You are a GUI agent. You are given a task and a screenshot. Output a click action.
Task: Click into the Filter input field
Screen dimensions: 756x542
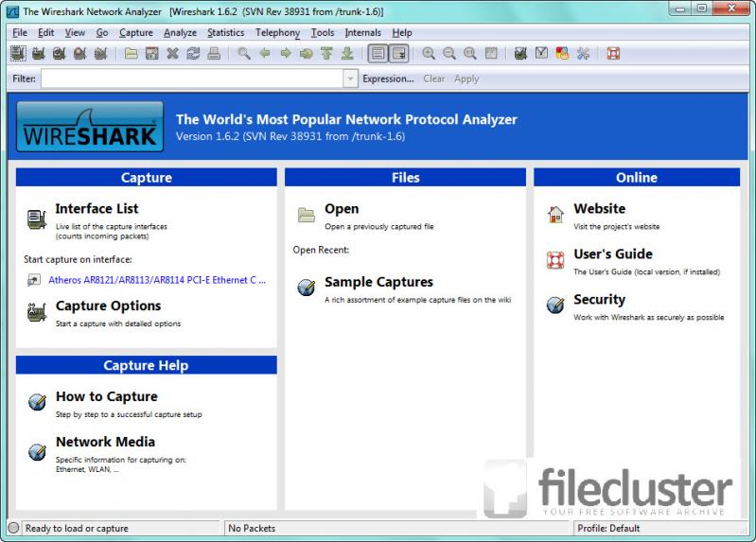point(192,79)
